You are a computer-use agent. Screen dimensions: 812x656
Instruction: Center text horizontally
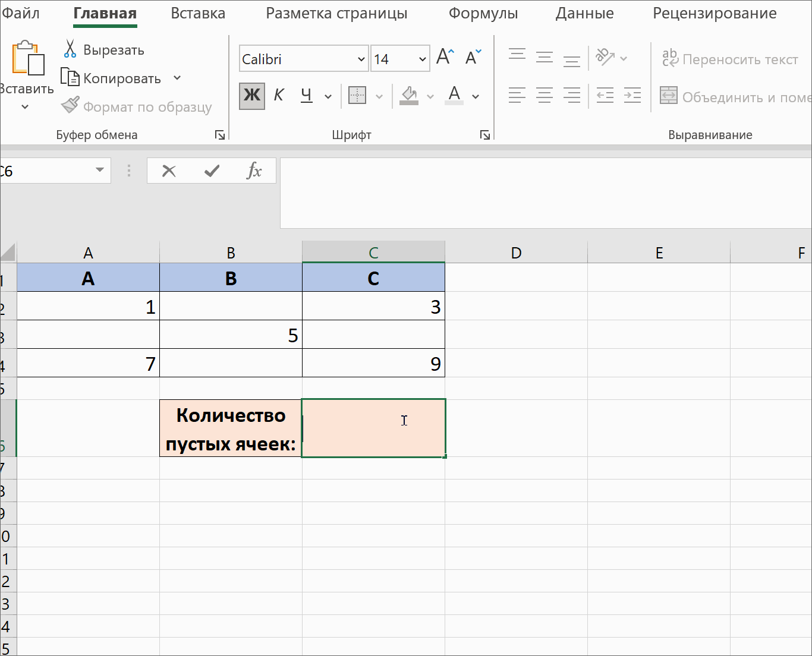(x=545, y=95)
